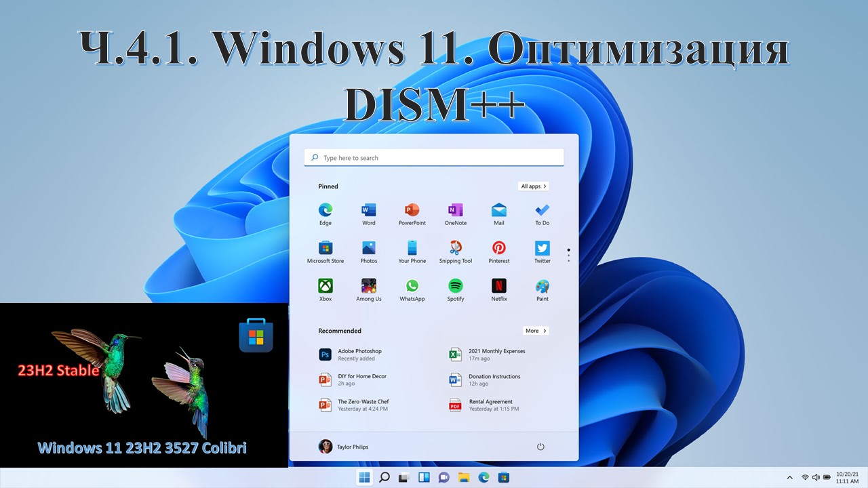Open Chat on the taskbar

[444, 477]
